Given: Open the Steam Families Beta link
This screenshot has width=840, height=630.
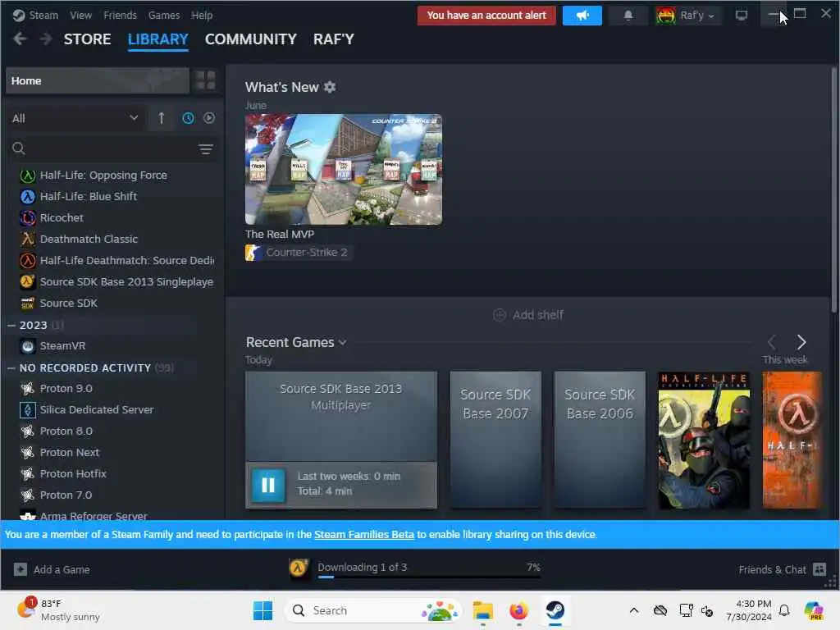Looking at the screenshot, I should (x=364, y=535).
